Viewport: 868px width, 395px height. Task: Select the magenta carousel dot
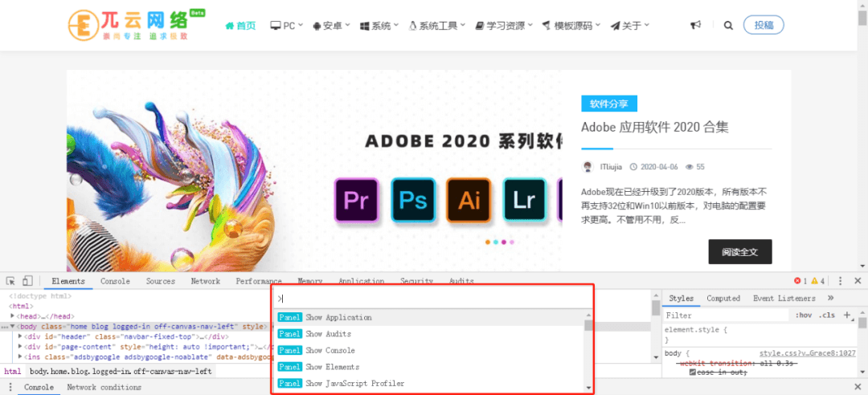tap(504, 242)
